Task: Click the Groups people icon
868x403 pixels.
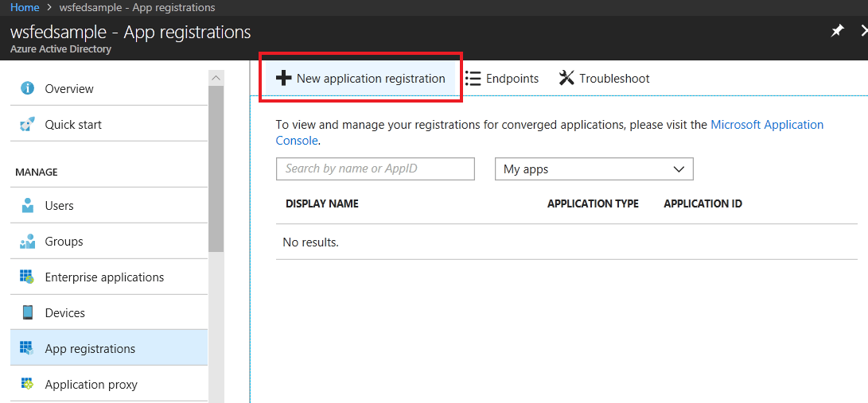Action: (27, 242)
